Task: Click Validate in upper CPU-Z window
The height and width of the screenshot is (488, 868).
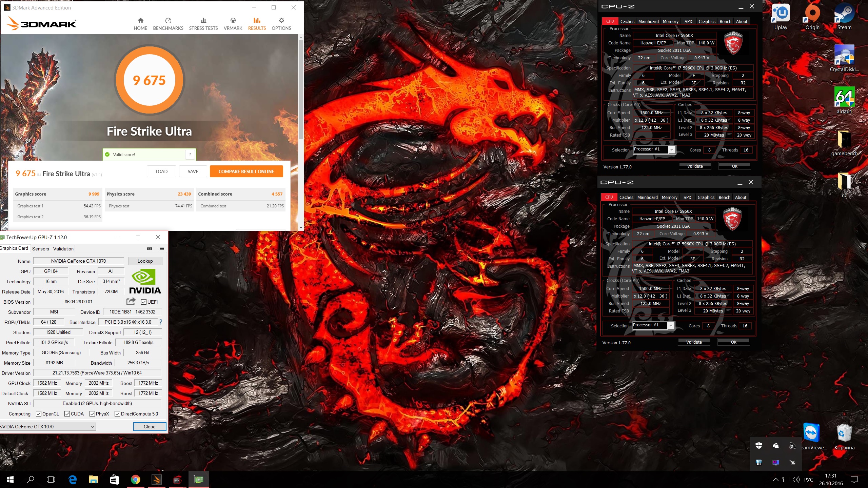Action: pyautogui.click(x=695, y=166)
